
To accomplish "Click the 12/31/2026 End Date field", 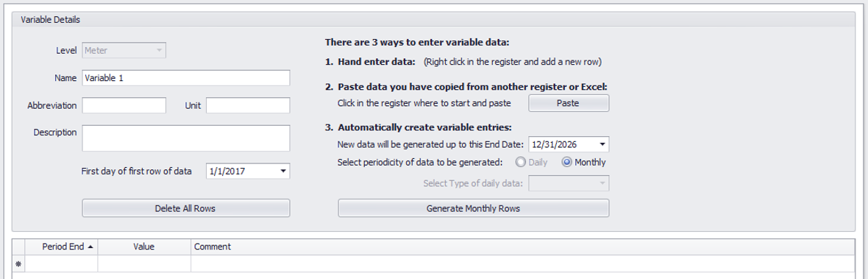I will click(x=563, y=144).
